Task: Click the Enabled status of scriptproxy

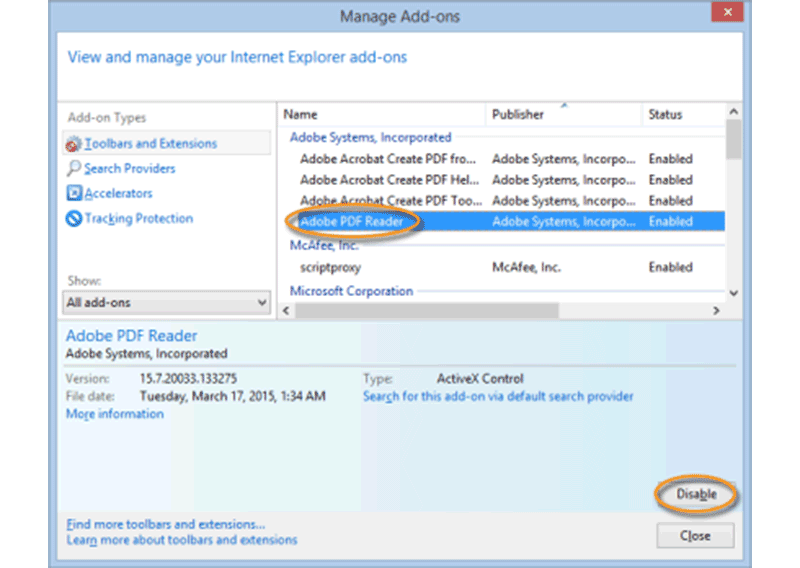Action: click(670, 267)
